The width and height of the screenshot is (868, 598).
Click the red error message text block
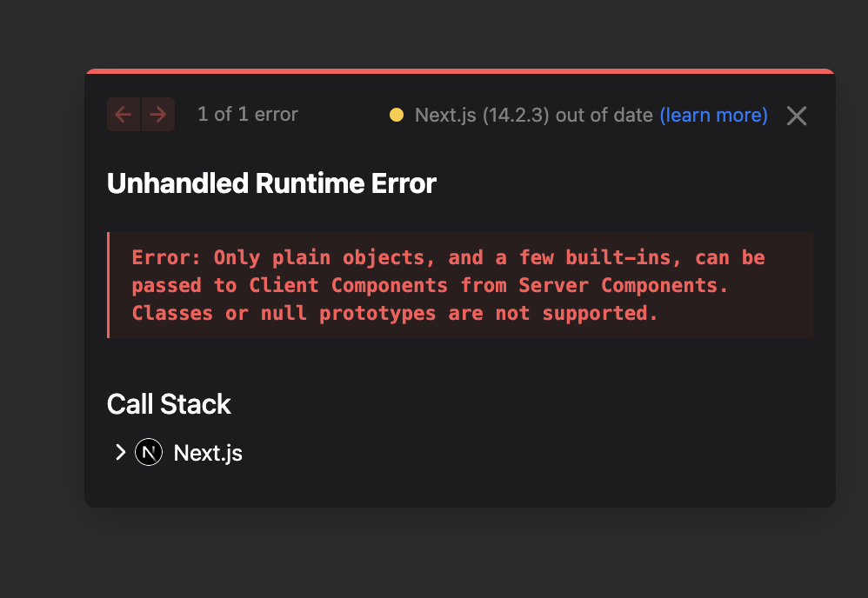point(460,285)
